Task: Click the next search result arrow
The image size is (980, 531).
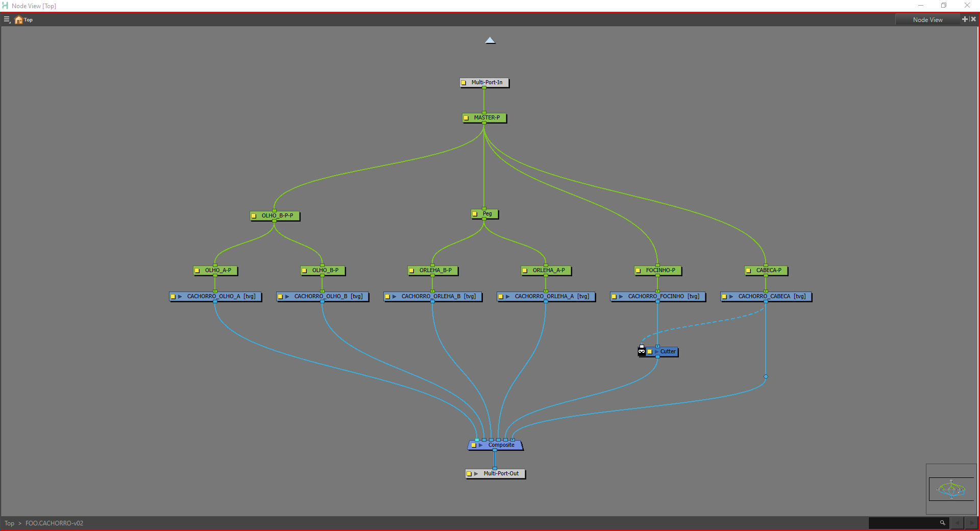Action: pos(971,523)
